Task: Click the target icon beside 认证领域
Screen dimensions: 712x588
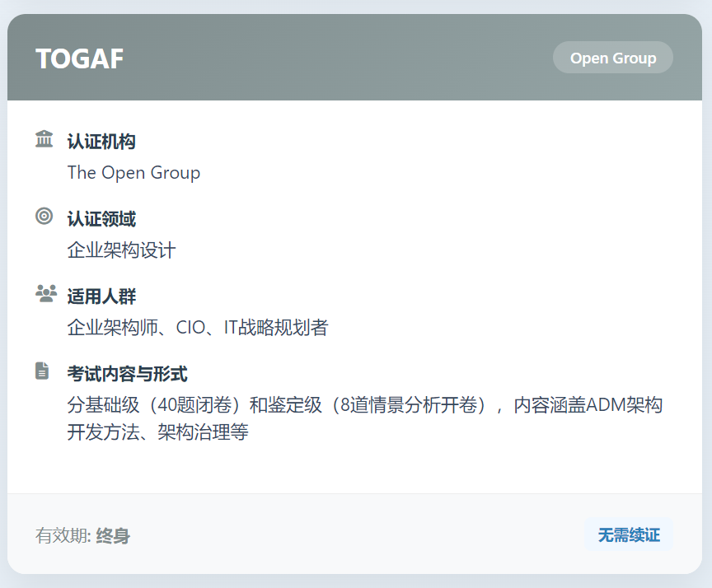Action: 44,216
